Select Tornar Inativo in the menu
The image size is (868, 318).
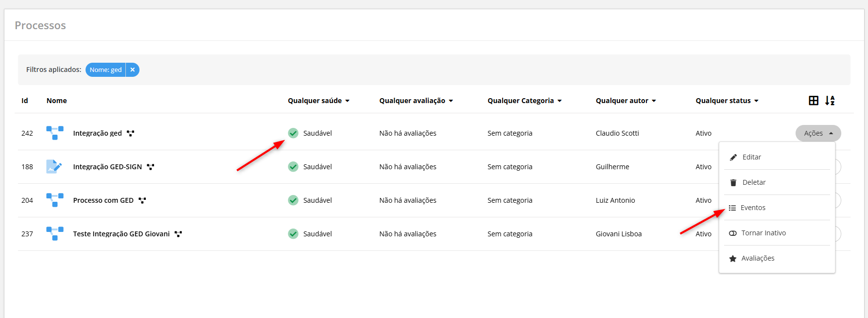tap(763, 233)
